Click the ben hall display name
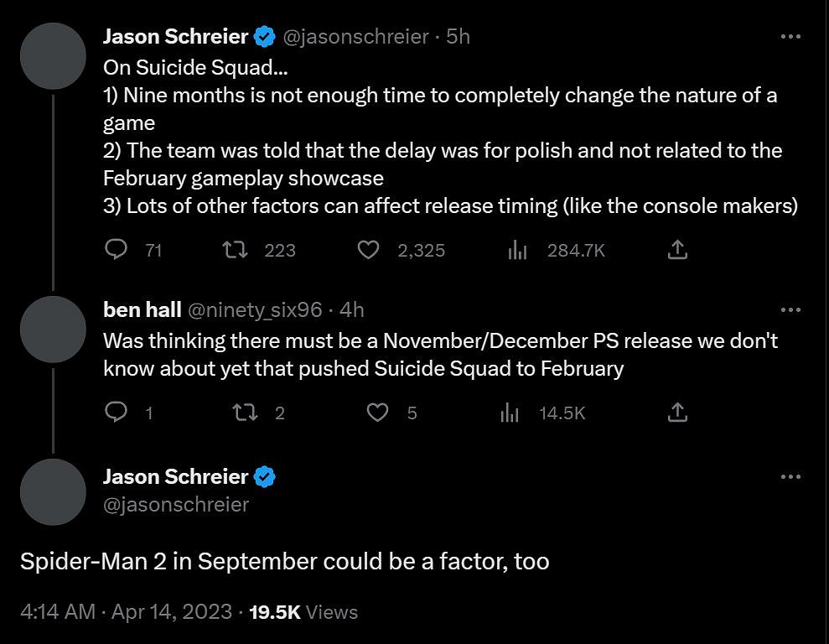Image resolution: width=829 pixels, height=644 pixels. 142,310
